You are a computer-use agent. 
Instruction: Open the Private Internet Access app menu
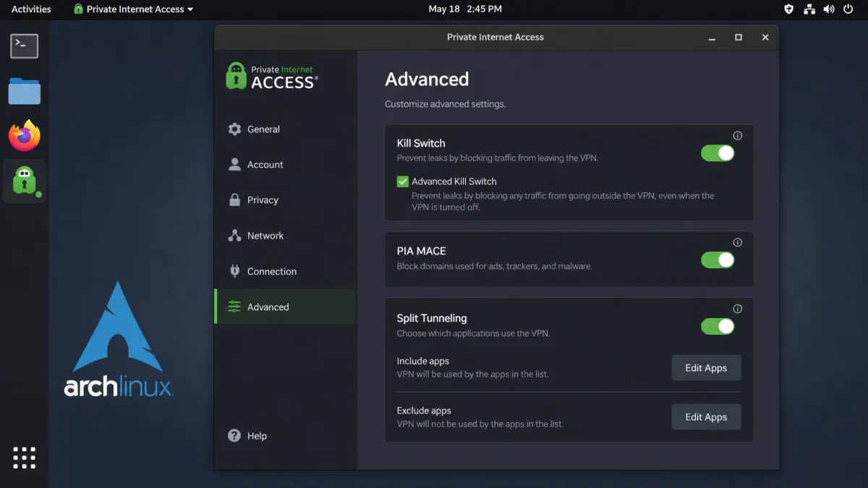point(134,9)
